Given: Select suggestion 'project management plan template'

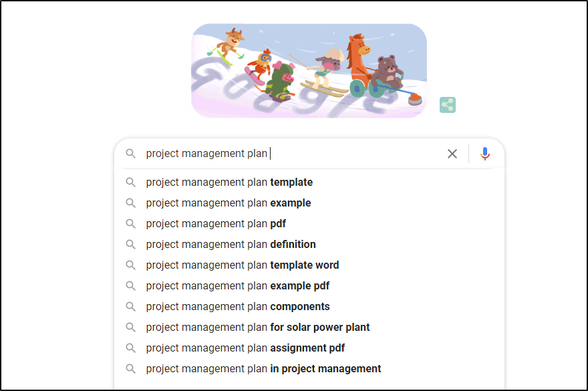Looking at the screenshot, I should pos(229,182).
